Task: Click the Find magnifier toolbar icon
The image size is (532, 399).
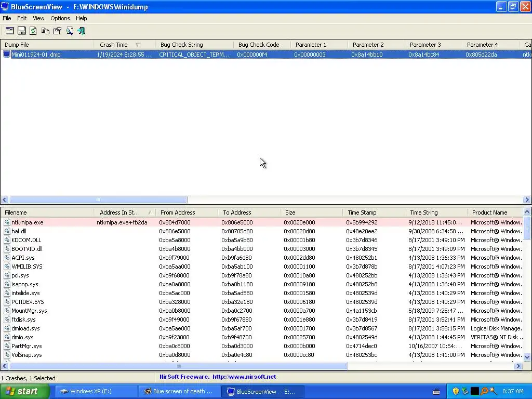Action: tap(69, 31)
